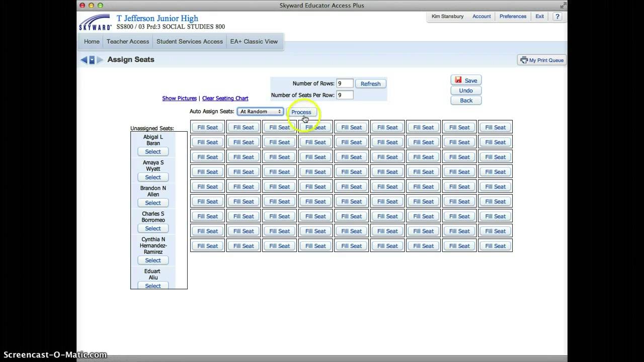
Task: Open the Student Services Access menu
Action: click(190, 42)
